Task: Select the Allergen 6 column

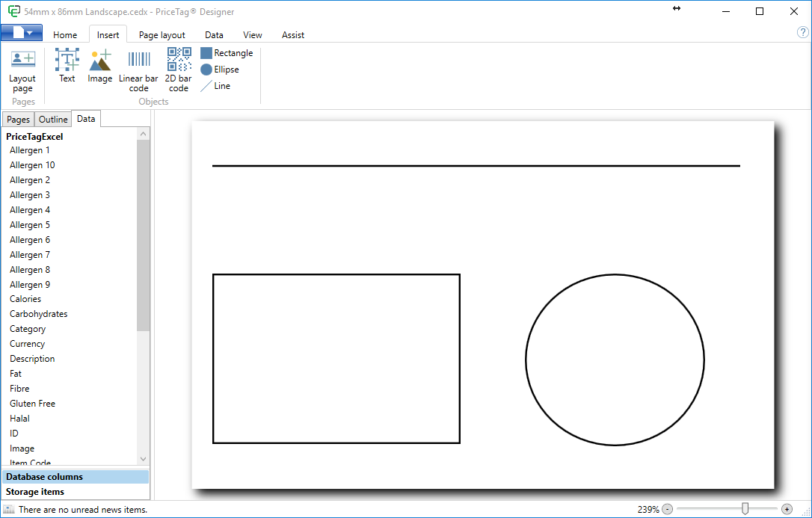Action: (30, 240)
